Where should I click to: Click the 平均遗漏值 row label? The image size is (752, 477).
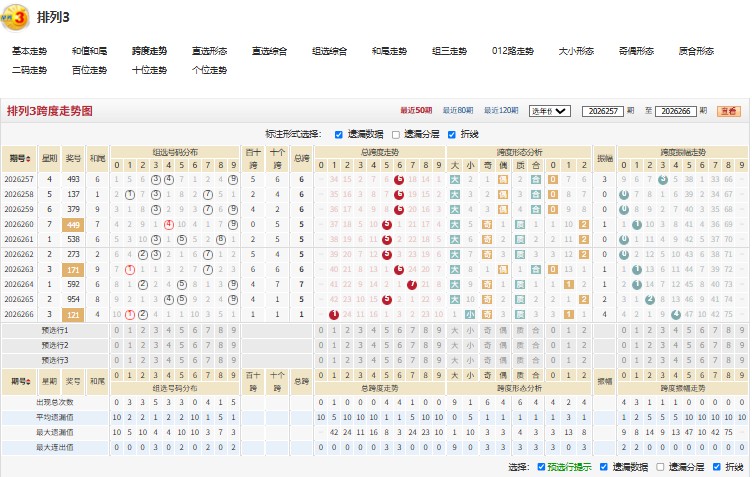coord(55,418)
